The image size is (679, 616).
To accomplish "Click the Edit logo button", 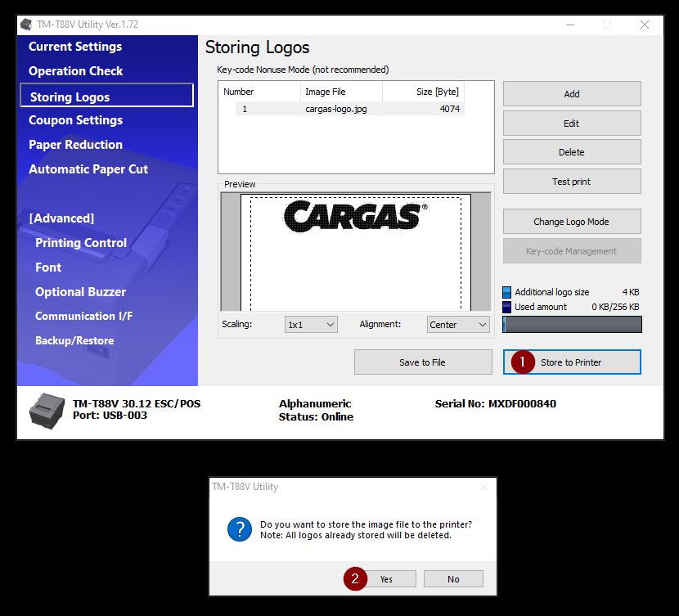I will pyautogui.click(x=572, y=124).
